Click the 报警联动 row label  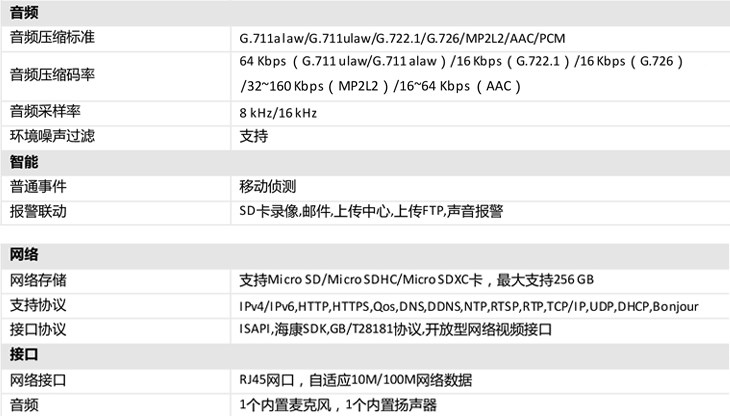click(38, 211)
